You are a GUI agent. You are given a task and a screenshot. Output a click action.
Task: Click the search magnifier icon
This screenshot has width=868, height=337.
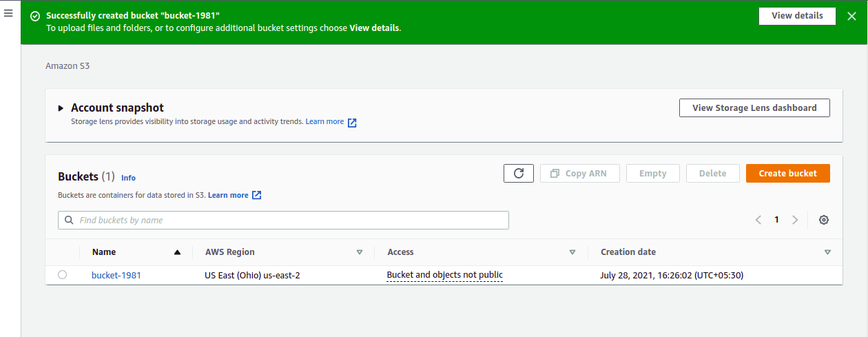point(68,220)
